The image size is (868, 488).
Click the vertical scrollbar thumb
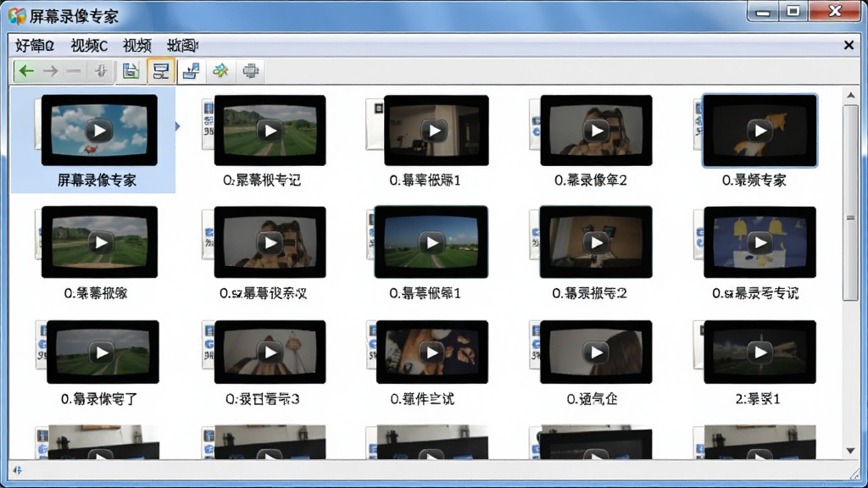point(851,203)
